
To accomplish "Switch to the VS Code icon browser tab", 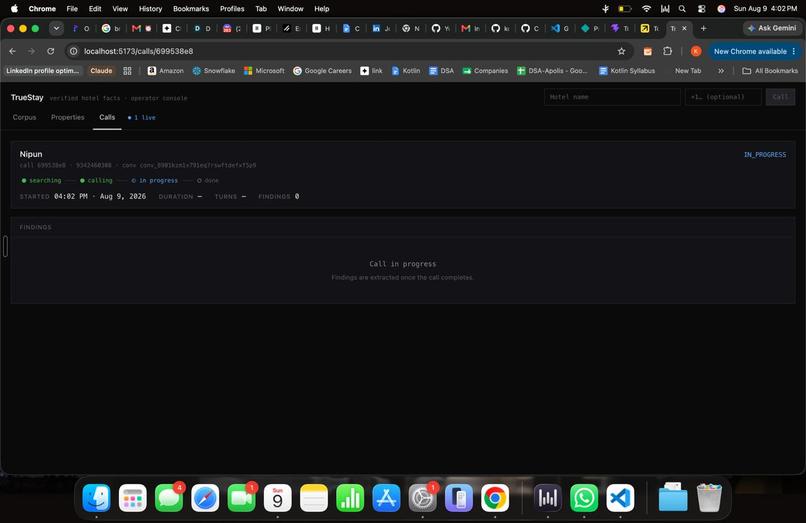I will pyautogui.click(x=560, y=28).
